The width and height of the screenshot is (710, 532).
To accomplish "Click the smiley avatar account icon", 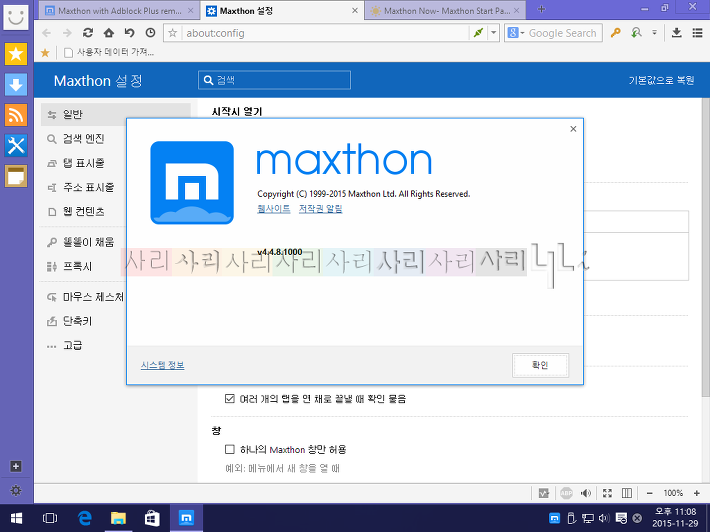I will click(16, 17).
